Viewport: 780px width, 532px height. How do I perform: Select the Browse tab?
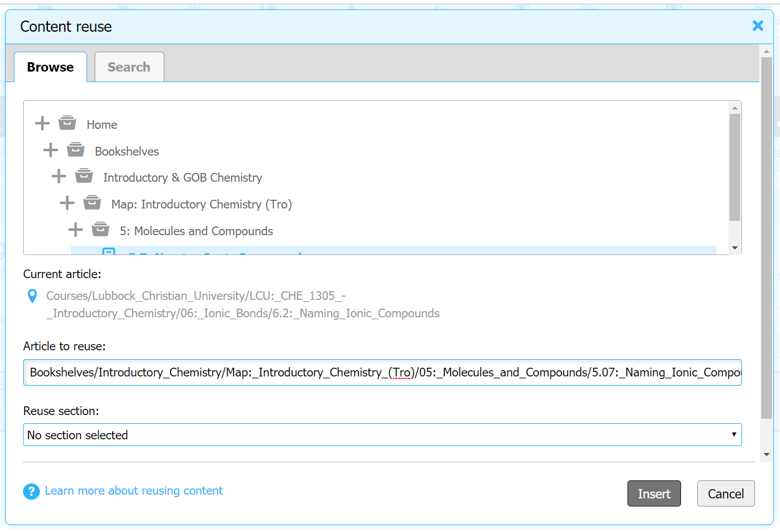[x=50, y=67]
